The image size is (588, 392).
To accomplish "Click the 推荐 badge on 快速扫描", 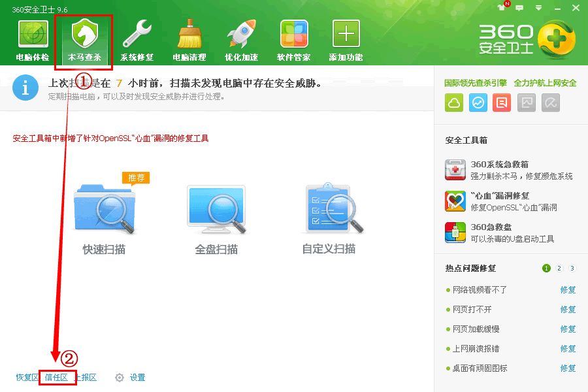I will coord(136,178).
